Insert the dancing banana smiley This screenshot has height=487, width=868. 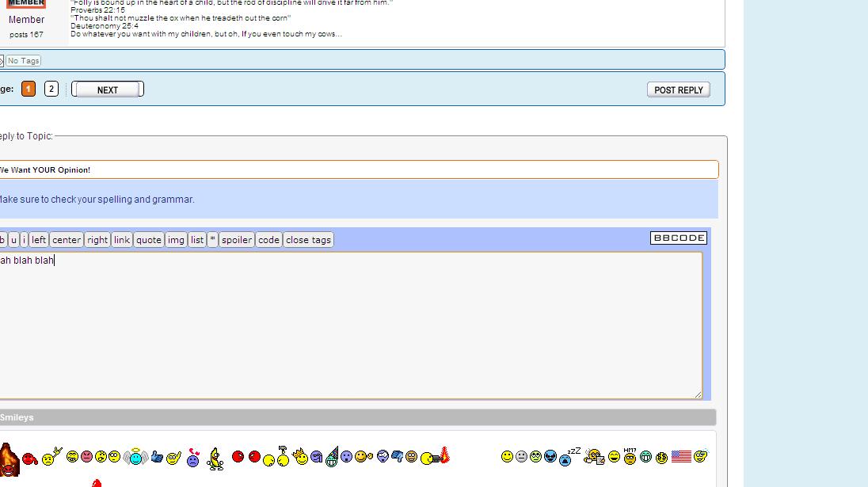point(215,458)
